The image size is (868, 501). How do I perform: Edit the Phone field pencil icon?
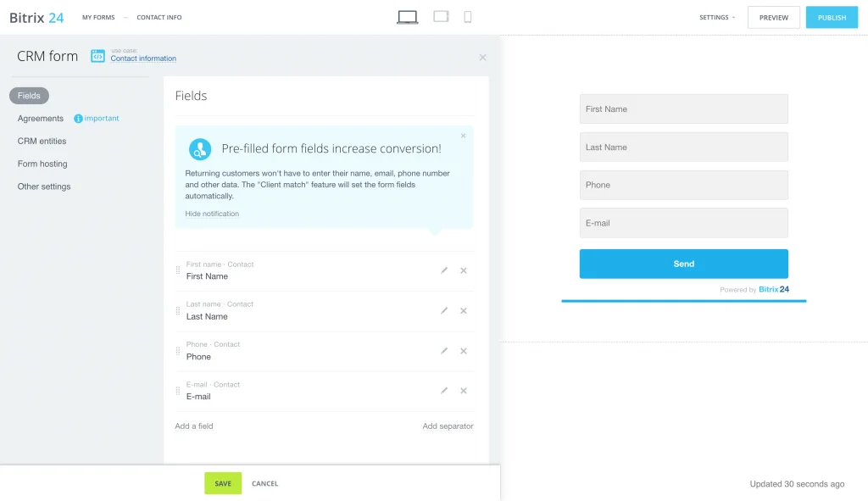click(444, 351)
